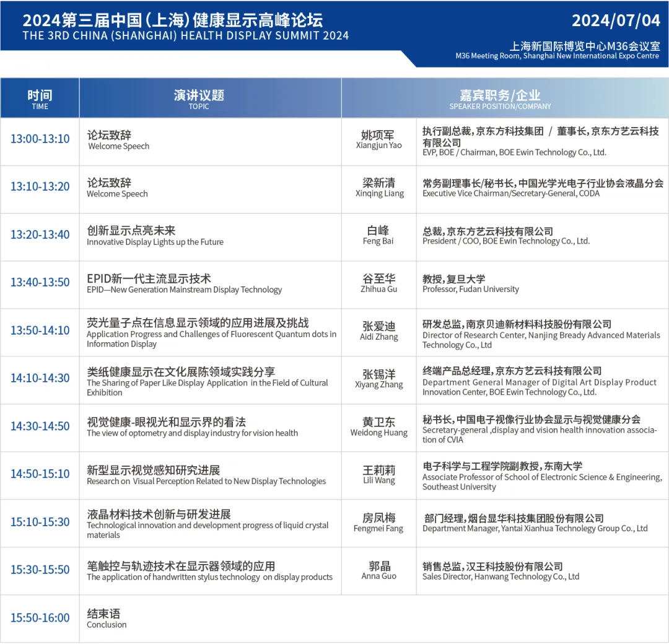Open the Fluorescent Quantum dots topic
Image resolution: width=669 pixels, height=644 pixels.
(211, 332)
